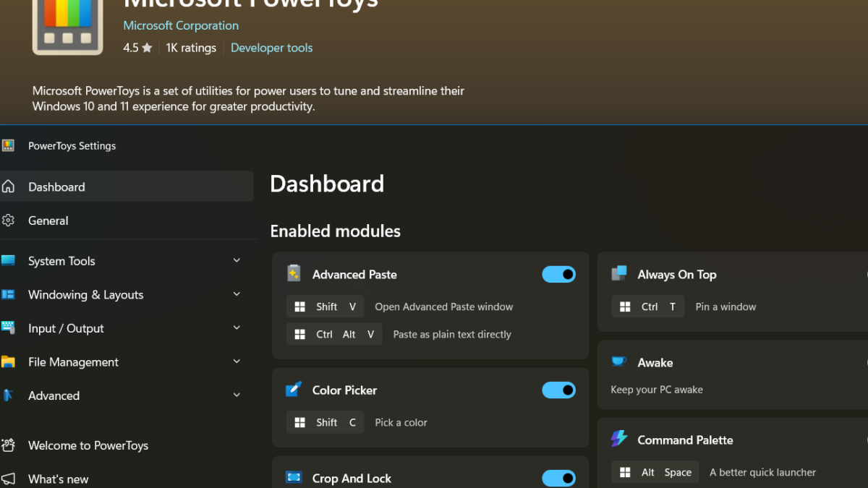Click the Advanced Paste module title
The height and width of the screenshot is (488, 868).
354,274
